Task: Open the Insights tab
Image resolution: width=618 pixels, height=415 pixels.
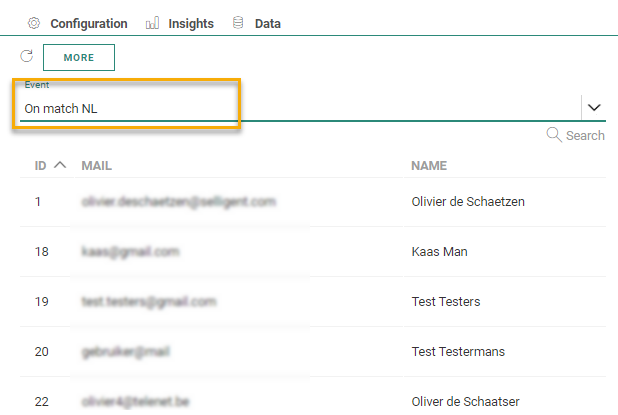Action: point(190,23)
